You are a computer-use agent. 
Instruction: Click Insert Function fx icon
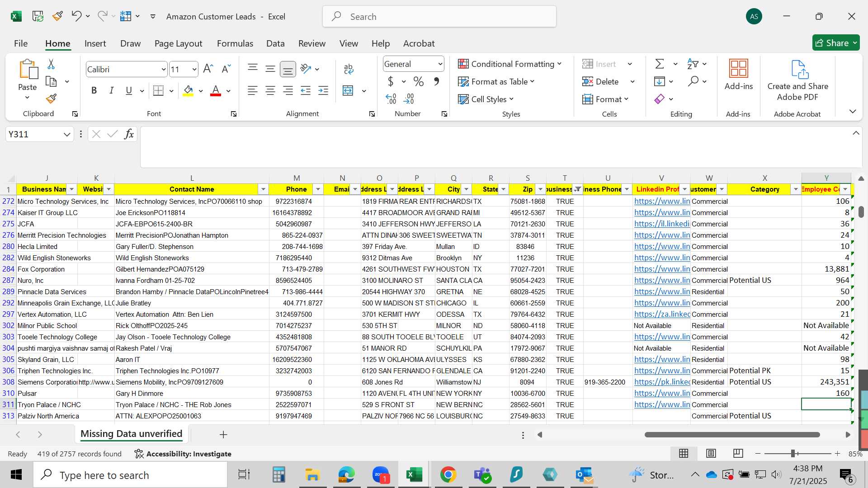129,134
